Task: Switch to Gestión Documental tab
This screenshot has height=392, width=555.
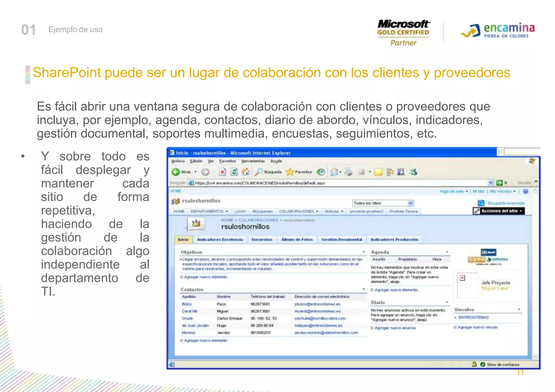Action: pyautogui.click(x=342, y=240)
